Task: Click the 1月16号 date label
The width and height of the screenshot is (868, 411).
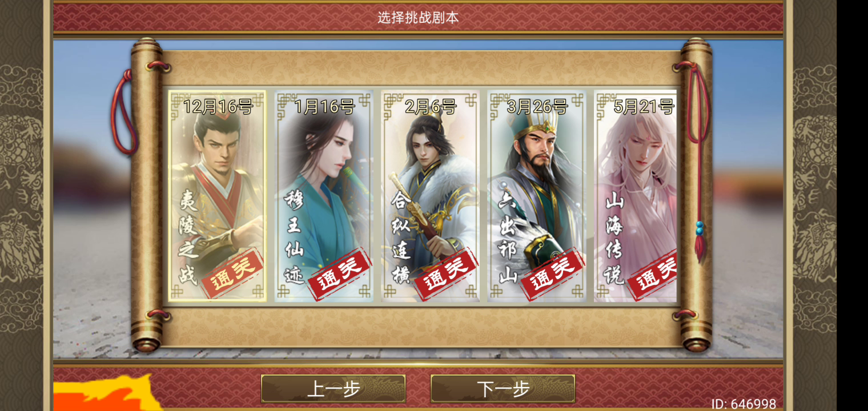Action: (x=324, y=106)
